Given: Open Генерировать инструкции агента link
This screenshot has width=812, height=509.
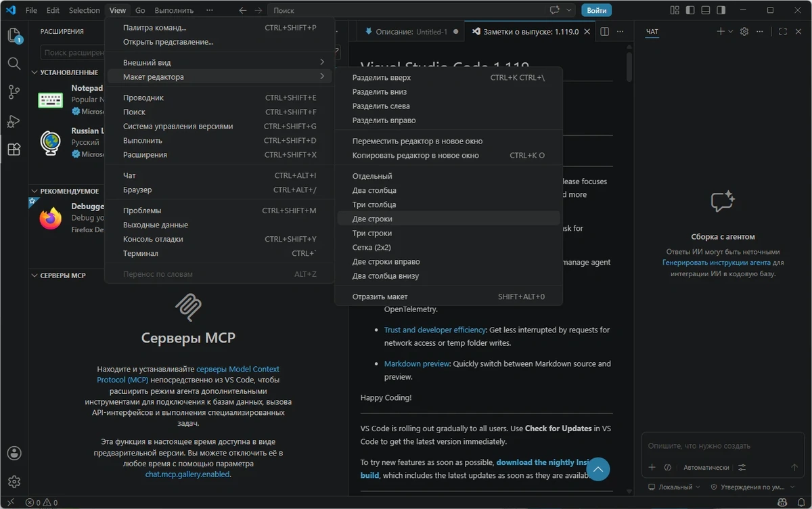Looking at the screenshot, I should pyautogui.click(x=717, y=262).
